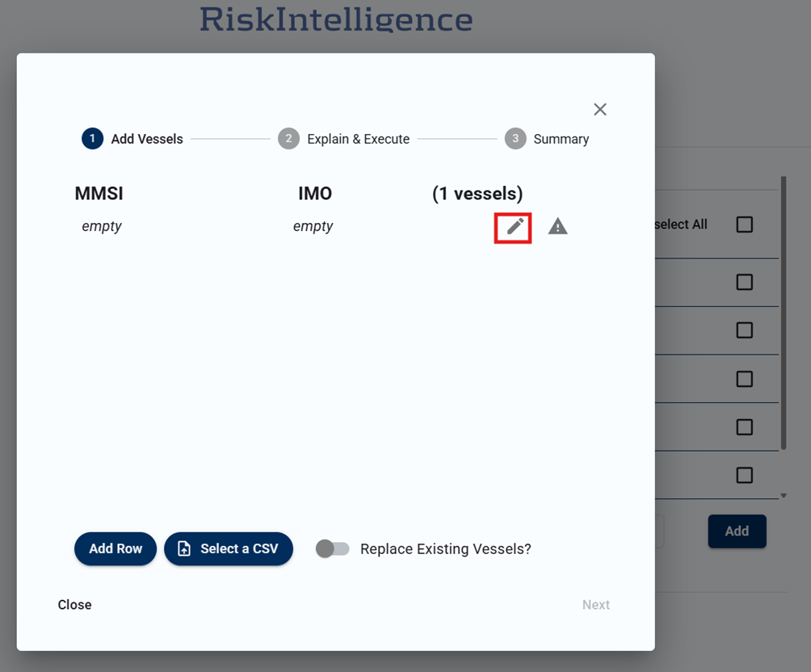Click the step 1 Add Vessels indicator
Image resolution: width=811 pixels, height=672 pixels.
point(132,139)
